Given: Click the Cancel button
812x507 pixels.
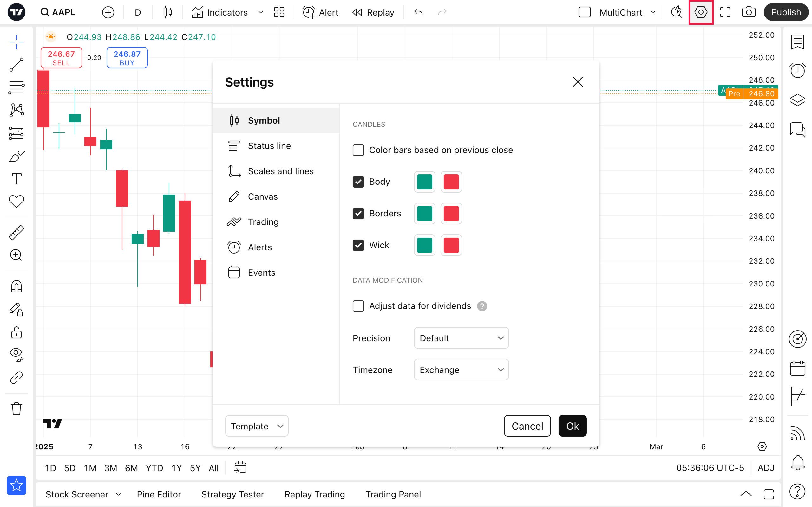Looking at the screenshot, I should (x=527, y=426).
